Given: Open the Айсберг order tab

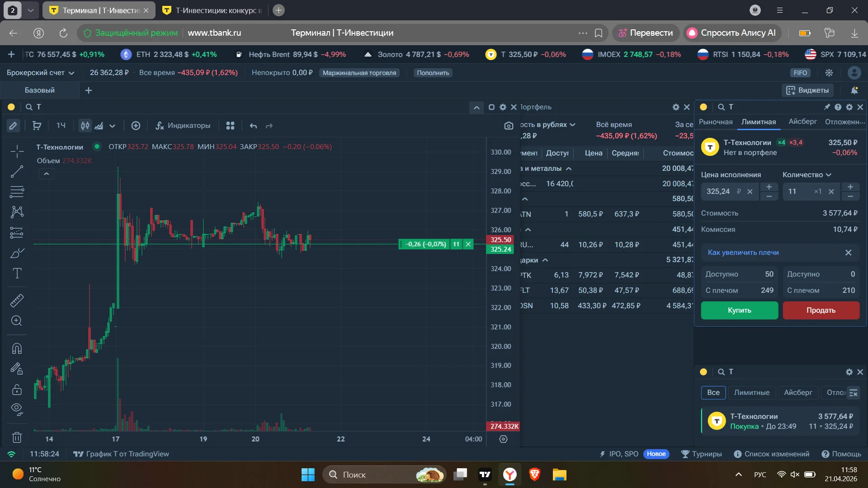Looking at the screenshot, I should [x=802, y=122].
